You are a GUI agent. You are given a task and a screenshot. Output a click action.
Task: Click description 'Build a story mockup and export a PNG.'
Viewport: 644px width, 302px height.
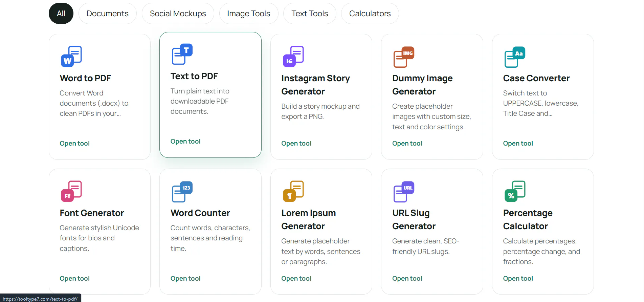[320, 111]
